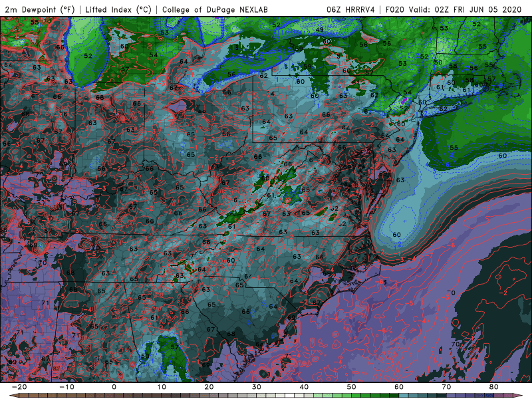Click the '60' tick label on the color scale

click(399, 387)
